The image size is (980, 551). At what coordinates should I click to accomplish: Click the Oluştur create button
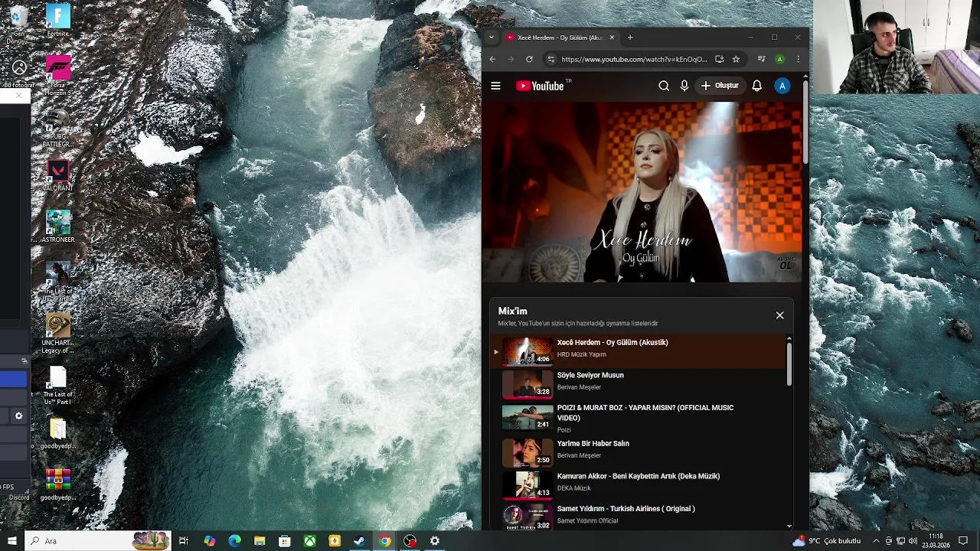[720, 86]
